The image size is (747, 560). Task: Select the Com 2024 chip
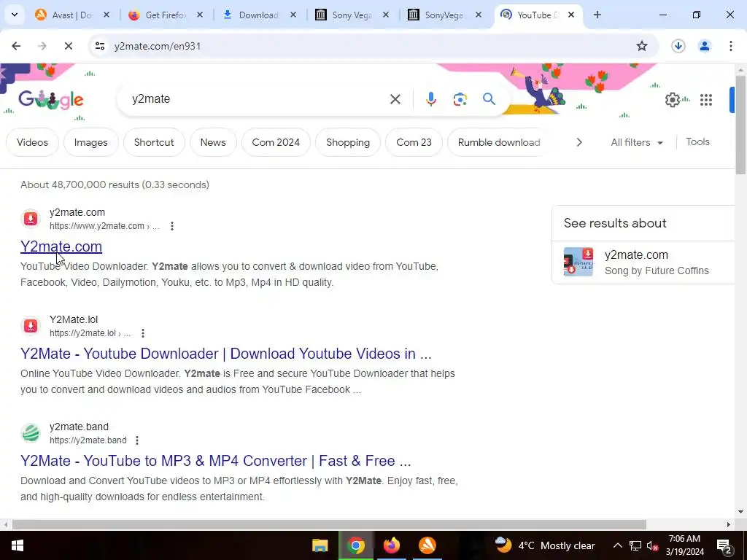(x=276, y=142)
